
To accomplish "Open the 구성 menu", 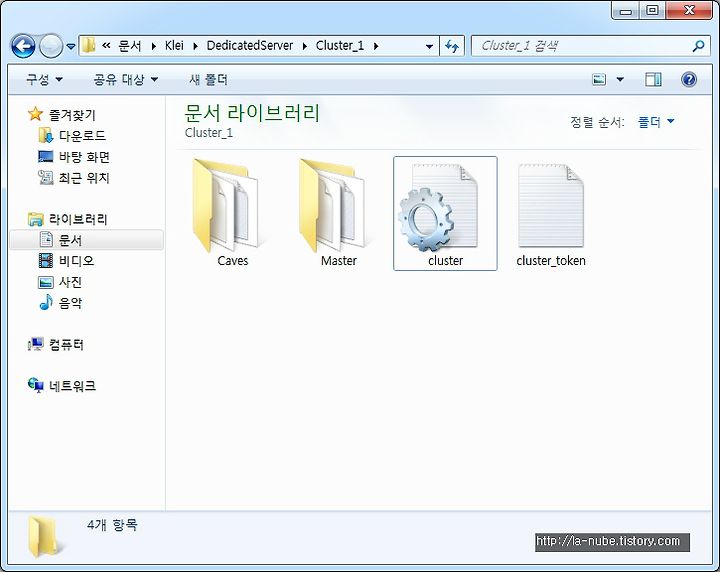I will coord(44,79).
